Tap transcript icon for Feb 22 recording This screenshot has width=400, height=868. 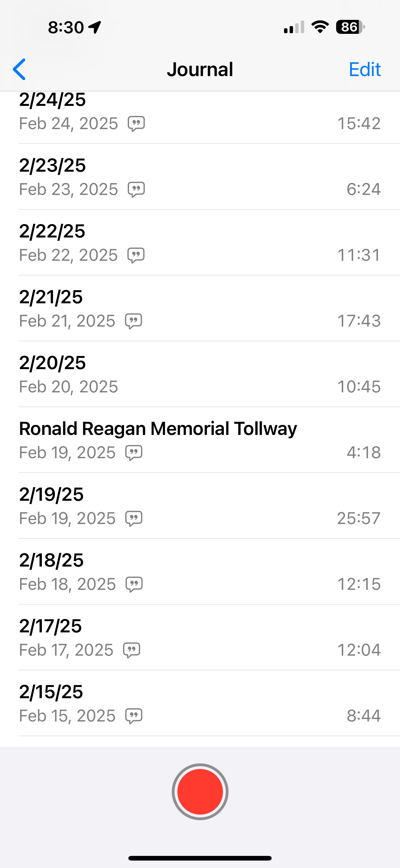click(x=136, y=255)
